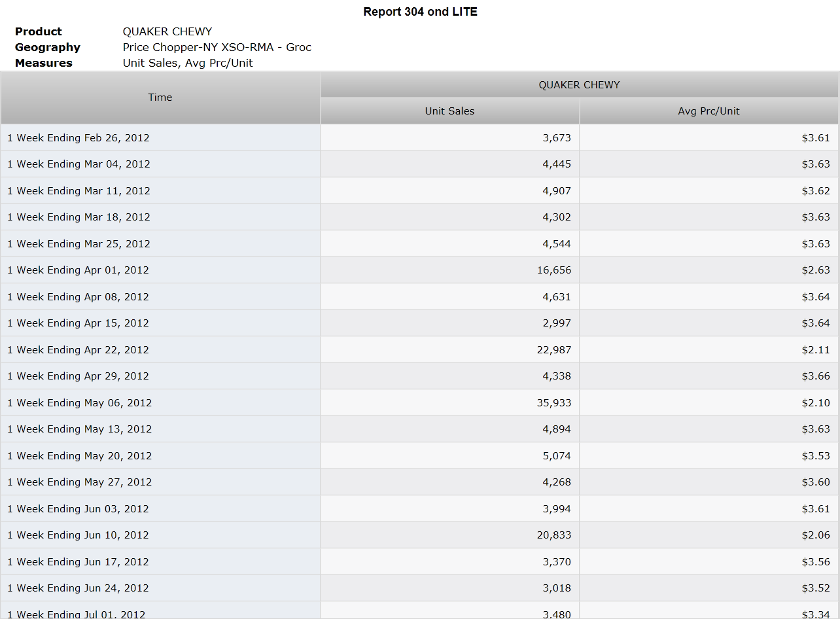Image resolution: width=840 pixels, height=619 pixels.
Task: Click average price $3.60
Action: 816,482
